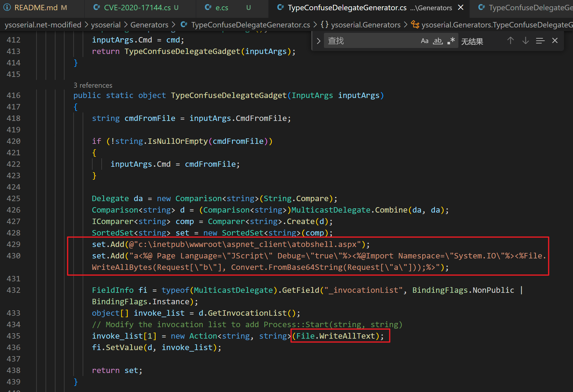The height and width of the screenshot is (392, 573).
Task: Click the info icon on README.md tab
Action: pos(7,7)
